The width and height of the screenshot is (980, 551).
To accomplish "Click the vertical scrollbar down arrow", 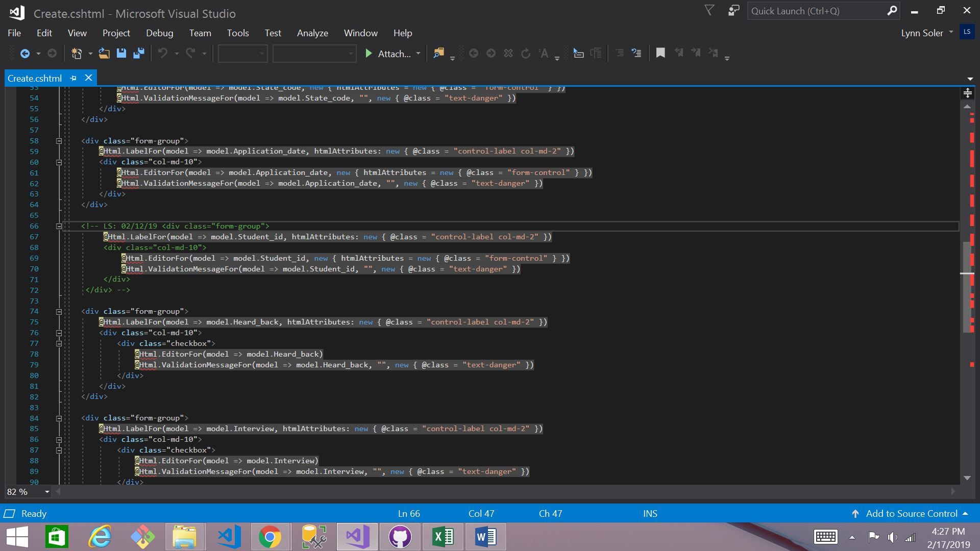I will pyautogui.click(x=967, y=478).
